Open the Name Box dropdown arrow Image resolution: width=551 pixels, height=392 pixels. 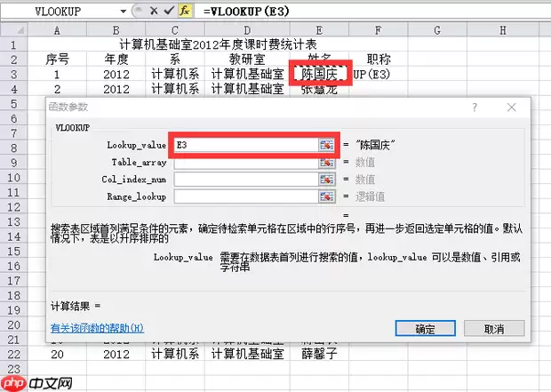pyautogui.click(x=123, y=12)
